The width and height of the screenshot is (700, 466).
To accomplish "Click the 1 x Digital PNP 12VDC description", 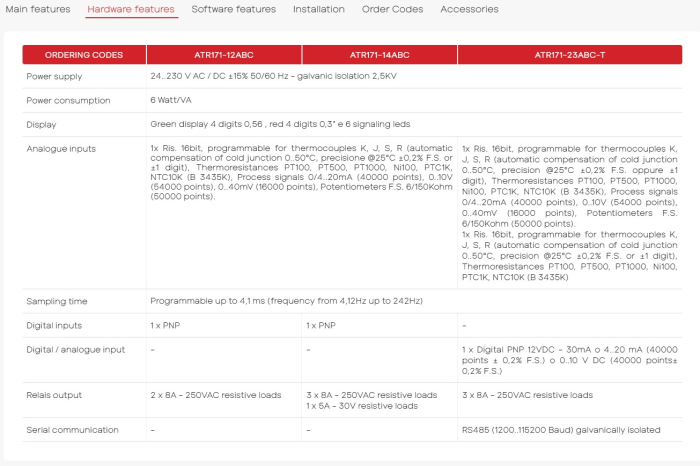I will pos(570,360).
